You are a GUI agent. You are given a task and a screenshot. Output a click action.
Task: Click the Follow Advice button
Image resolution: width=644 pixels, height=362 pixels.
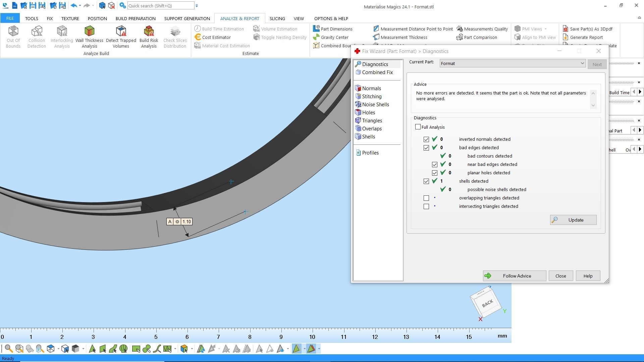pos(514,276)
